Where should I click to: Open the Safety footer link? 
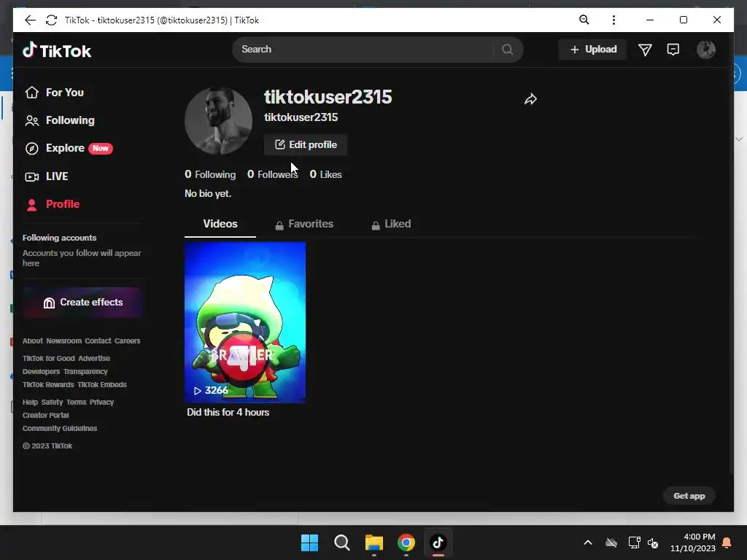52,402
